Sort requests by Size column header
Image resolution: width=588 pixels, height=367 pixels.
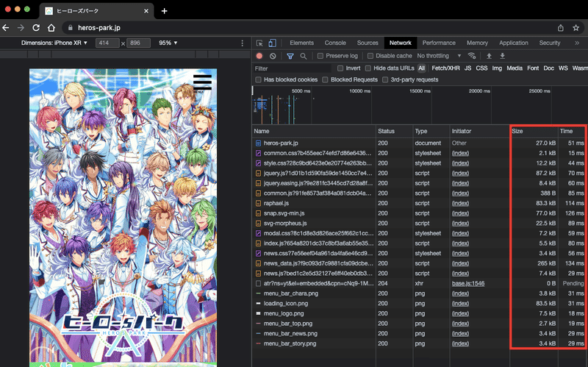(x=534, y=131)
